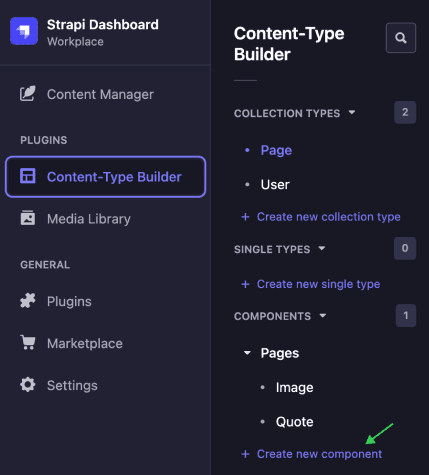Click the Plugins puzzle piece icon
Screen dimensions: 429x475
tap(28, 301)
